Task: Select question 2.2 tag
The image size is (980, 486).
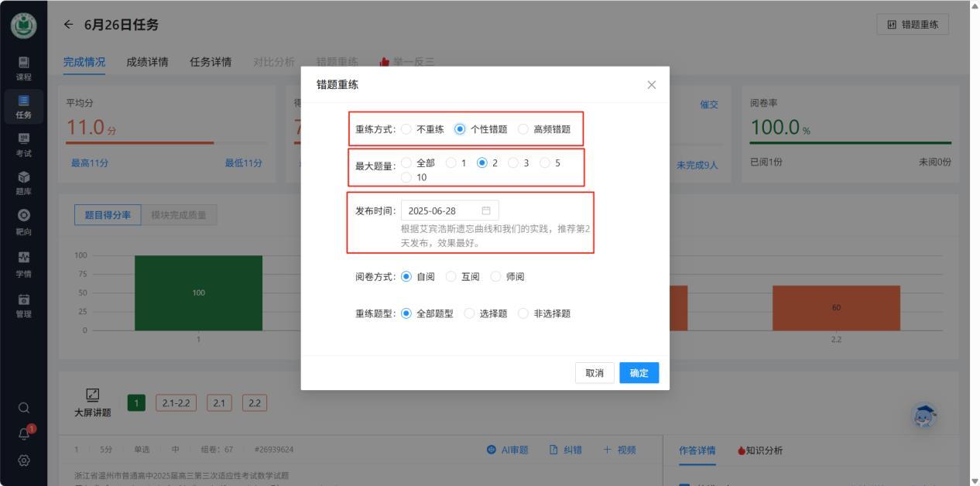Action: pyautogui.click(x=255, y=402)
